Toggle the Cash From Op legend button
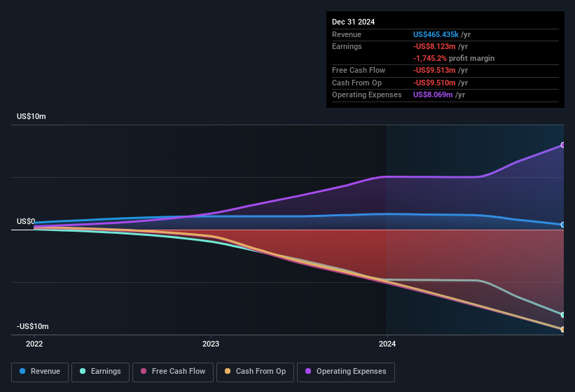Viewport: 575px width, 392px height. [x=255, y=372]
